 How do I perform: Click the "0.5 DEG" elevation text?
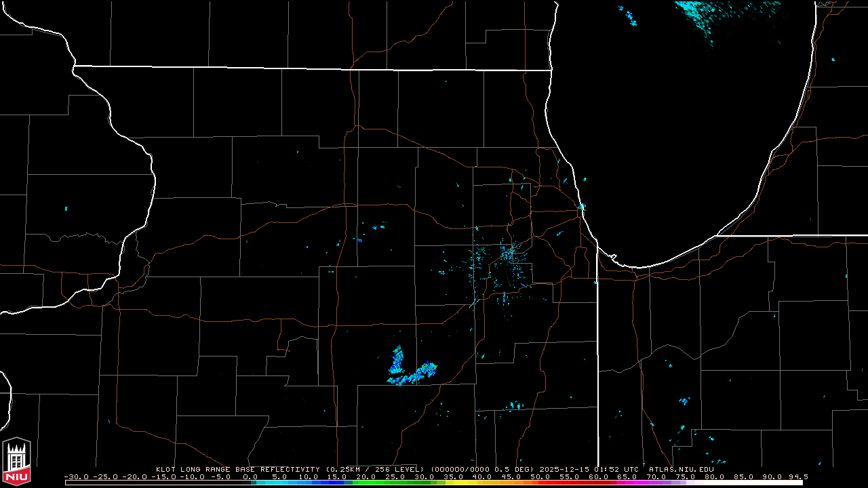tap(515, 469)
